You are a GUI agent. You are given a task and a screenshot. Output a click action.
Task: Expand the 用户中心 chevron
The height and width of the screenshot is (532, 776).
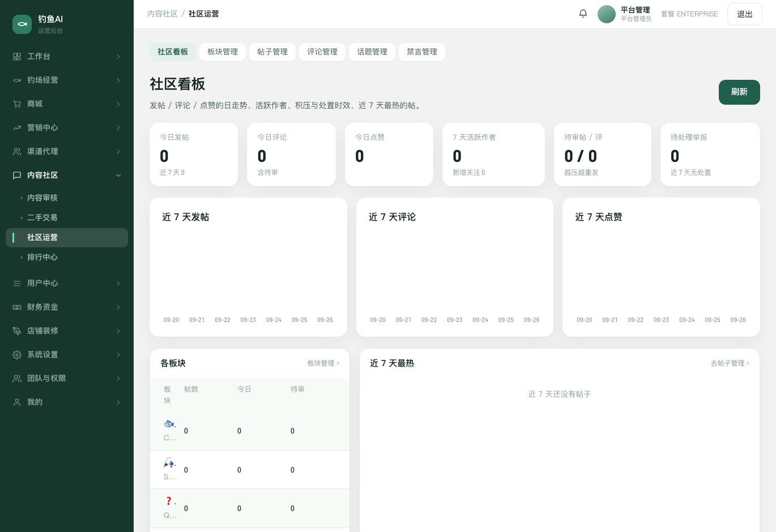[118, 284]
